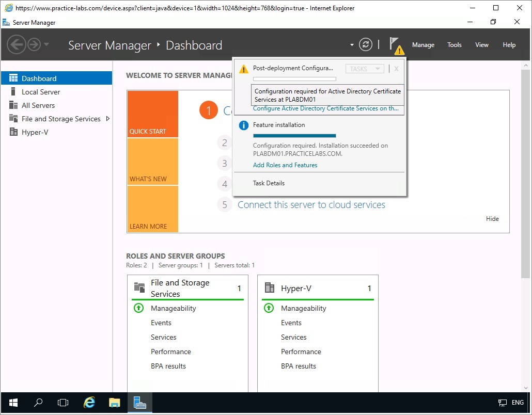Viewport: 532px width, 415px height.
Task: Open the View menu
Action: [481, 45]
